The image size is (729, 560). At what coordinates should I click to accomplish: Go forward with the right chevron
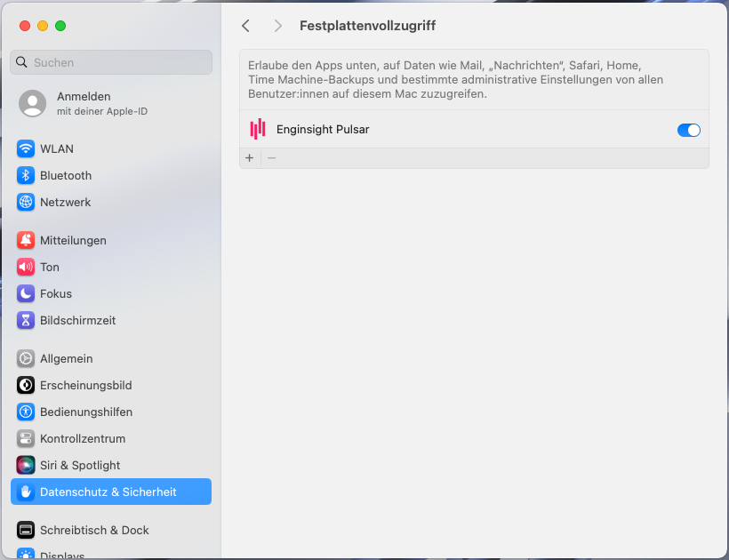278,26
